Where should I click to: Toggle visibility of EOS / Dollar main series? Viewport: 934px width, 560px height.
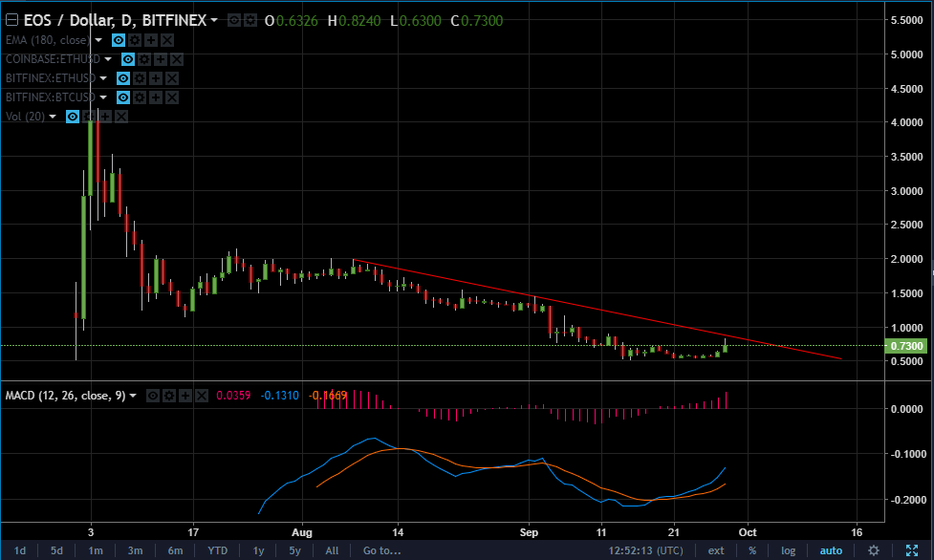pyautogui.click(x=234, y=20)
